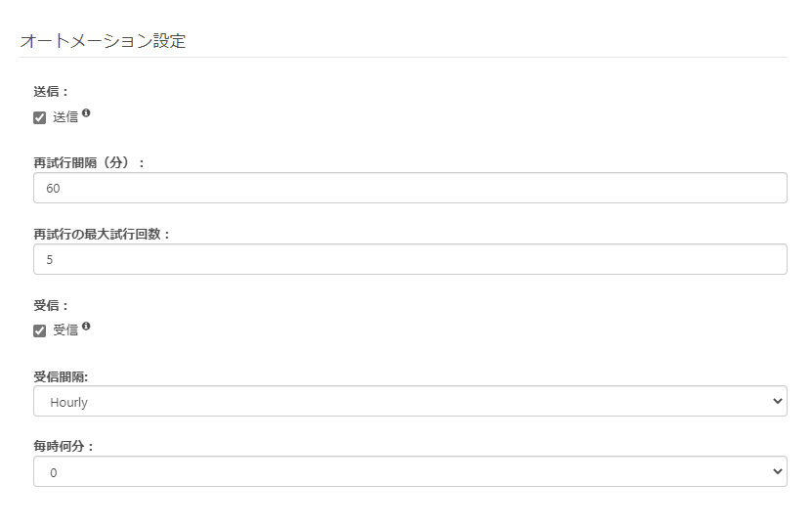Click the 再試行の最大試行回数 input showing 5
812x528 pixels.
pos(409,259)
